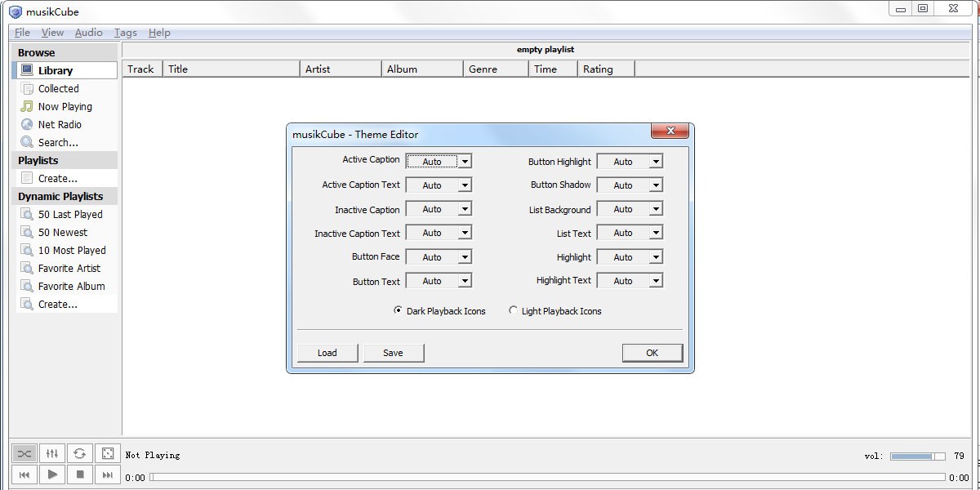This screenshot has width=980, height=490.
Task: Click the "Not Playing" status text
Action: [153, 455]
